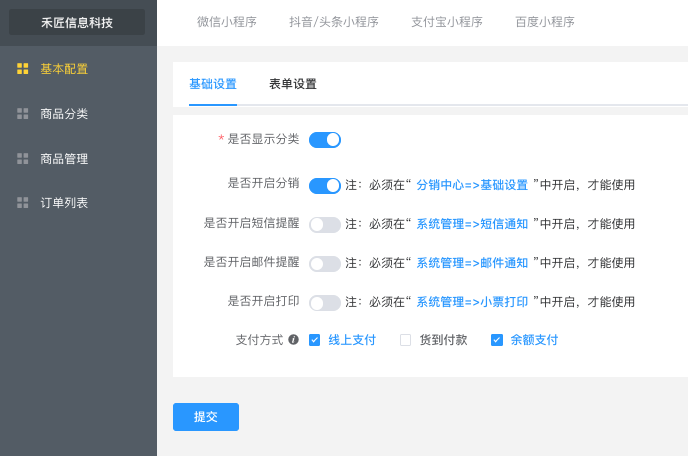688x456 pixels.
Task: Click the 商品管理 grid icon in sidebar
Action: coord(22,158)
